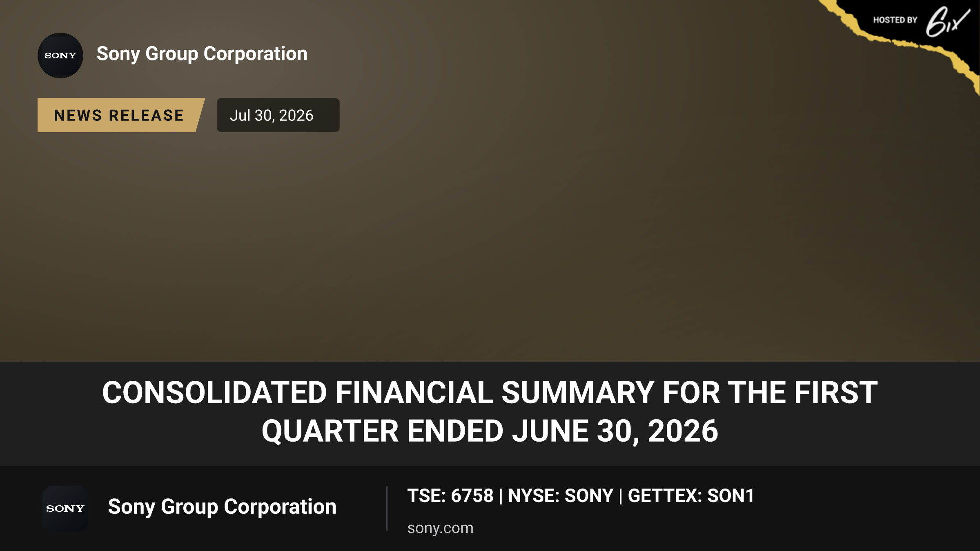
Task: Click the circular Sony logo at top
Action: (x=60, y=56)
